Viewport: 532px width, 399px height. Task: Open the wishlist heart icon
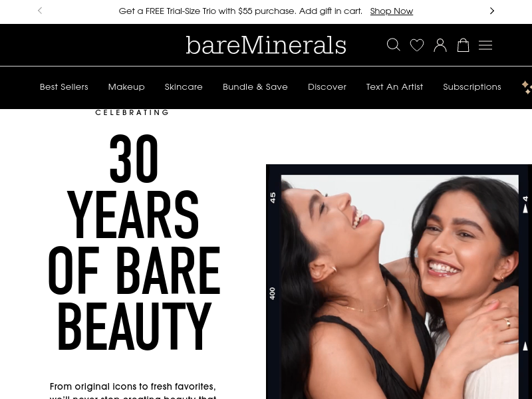point(417,45)
